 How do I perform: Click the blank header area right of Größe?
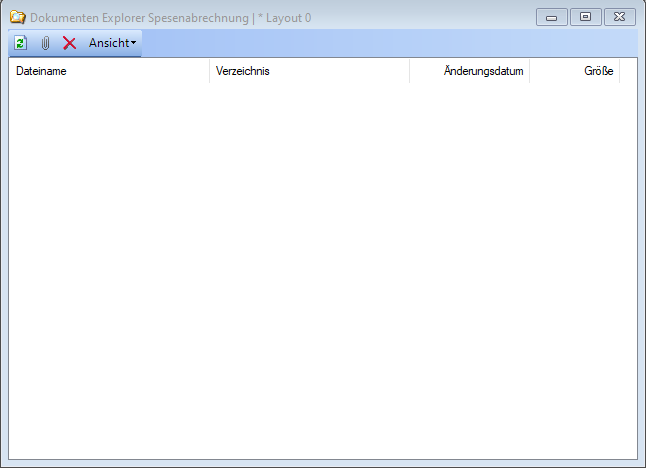point(628,71)
